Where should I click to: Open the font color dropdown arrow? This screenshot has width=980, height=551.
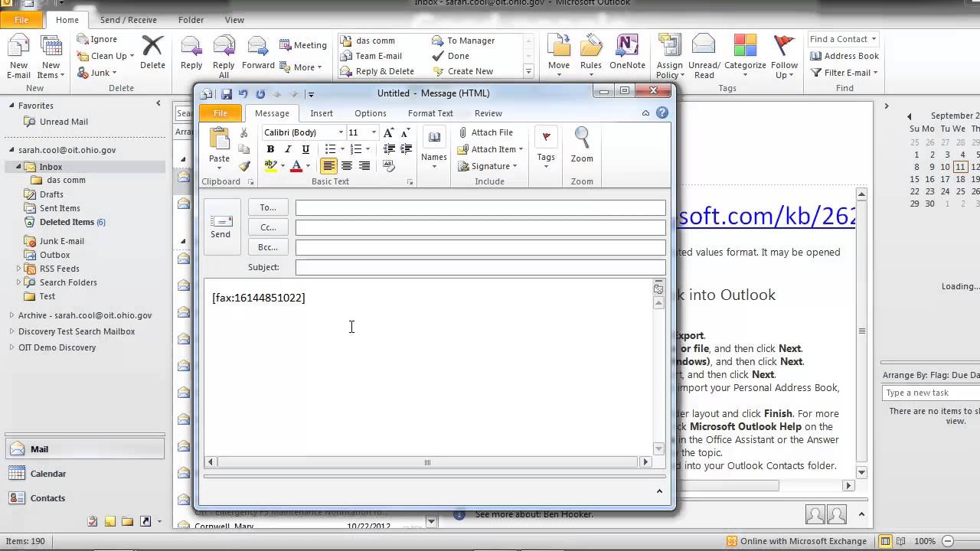coord(308,166)
